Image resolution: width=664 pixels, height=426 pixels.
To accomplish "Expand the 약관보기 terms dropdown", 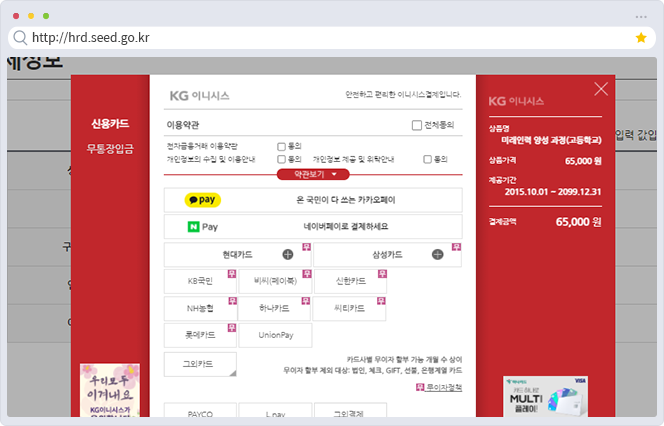I will click(313, 174).
